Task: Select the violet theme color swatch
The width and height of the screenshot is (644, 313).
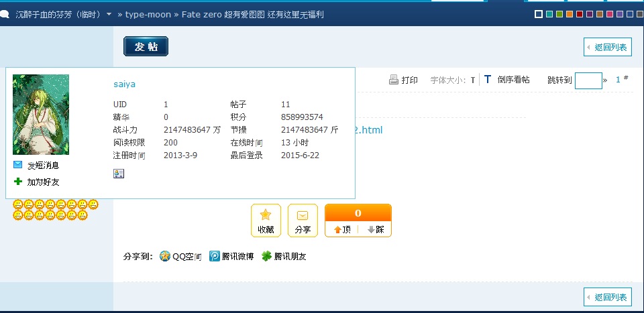Action: tap(620, 14)
